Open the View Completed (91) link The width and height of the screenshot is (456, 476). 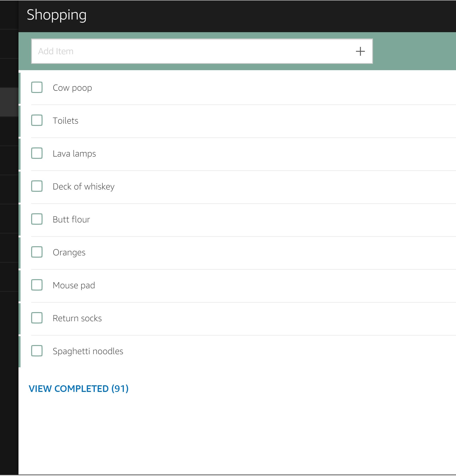[78, 389]
